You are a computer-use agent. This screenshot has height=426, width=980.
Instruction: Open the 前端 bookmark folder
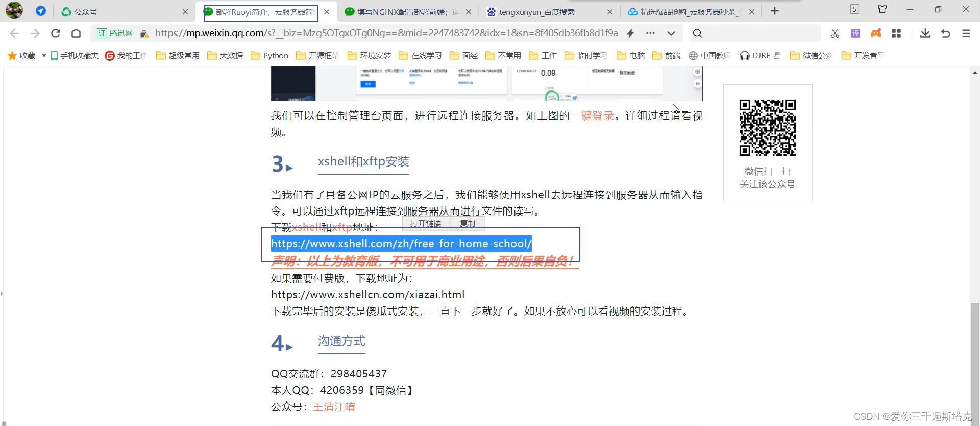point(667,56)
